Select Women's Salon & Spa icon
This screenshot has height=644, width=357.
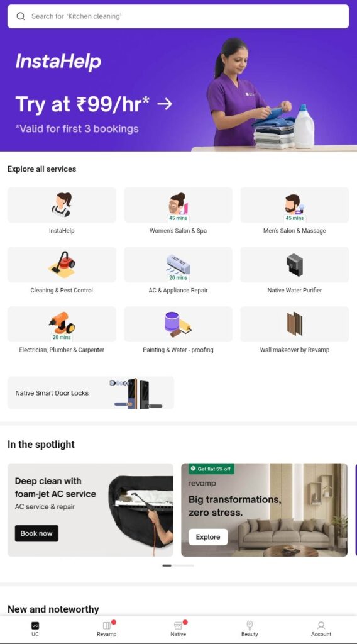(x=178, y=204)
